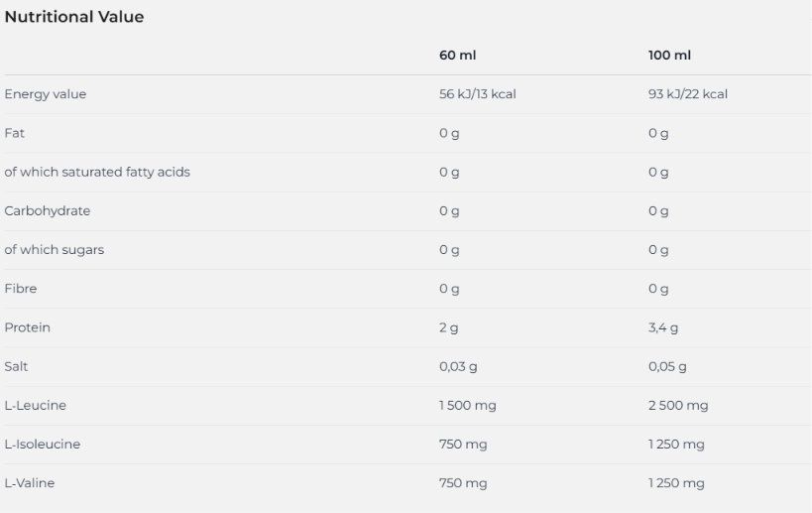Click the 3,4 g protein value

point(663,327)
